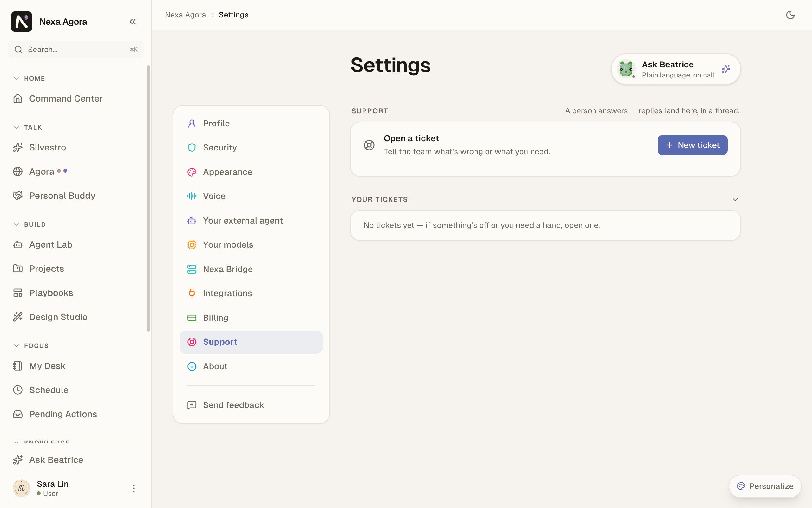Open Schedule clock icon
812x508 pixels.
pyautogui.click(x=18, y=390)
